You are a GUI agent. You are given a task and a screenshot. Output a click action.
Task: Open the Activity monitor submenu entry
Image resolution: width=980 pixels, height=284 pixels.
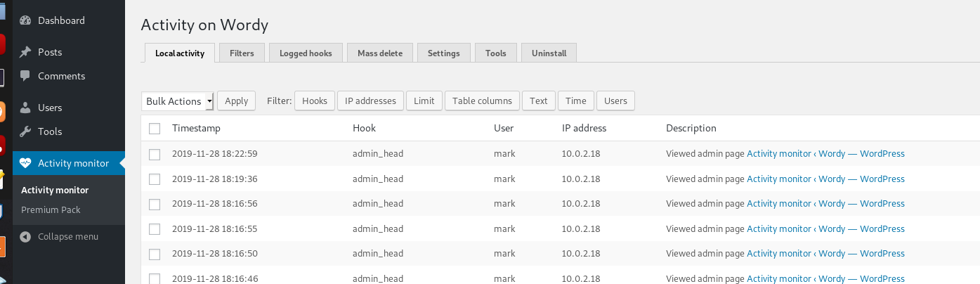pos(55,190)
